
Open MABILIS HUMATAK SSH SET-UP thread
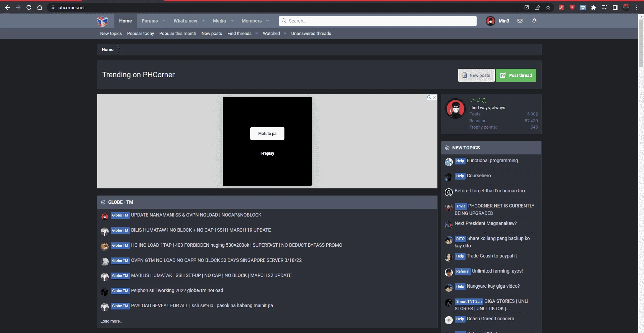(x=211, y=275)
